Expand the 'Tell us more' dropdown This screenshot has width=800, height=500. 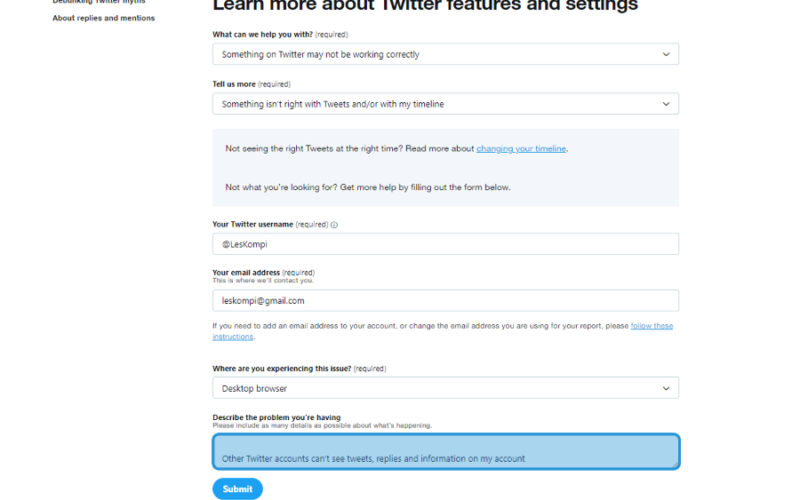point(445,104)
